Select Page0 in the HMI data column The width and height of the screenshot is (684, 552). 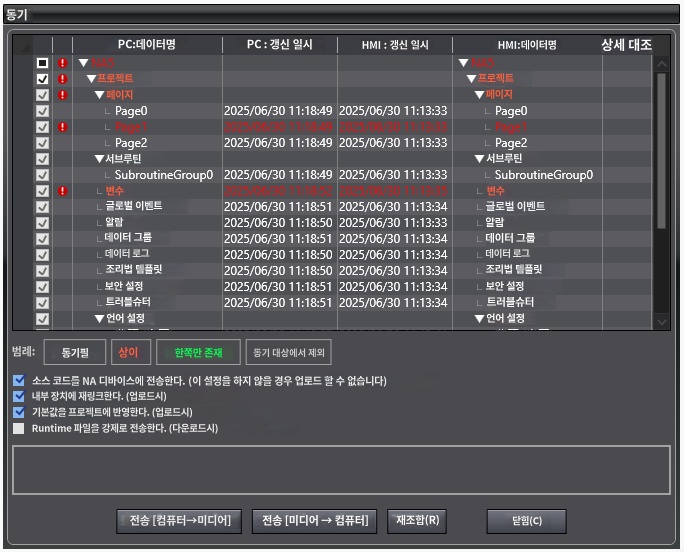511,111
